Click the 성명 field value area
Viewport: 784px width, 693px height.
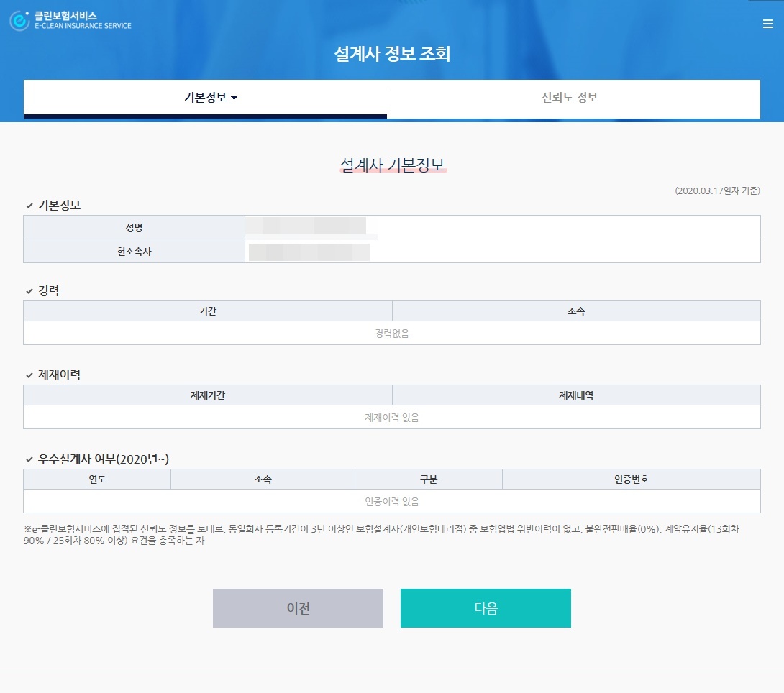(x=503, y=226)
